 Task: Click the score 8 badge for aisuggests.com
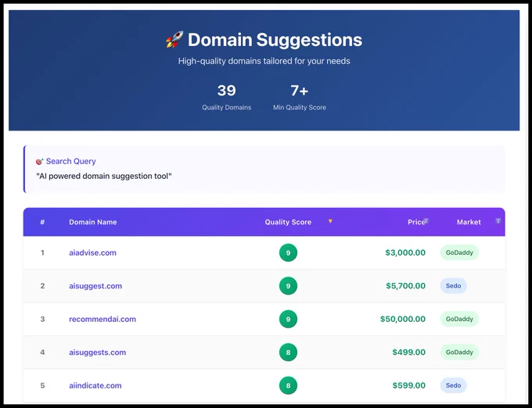(x=288, y=353)
